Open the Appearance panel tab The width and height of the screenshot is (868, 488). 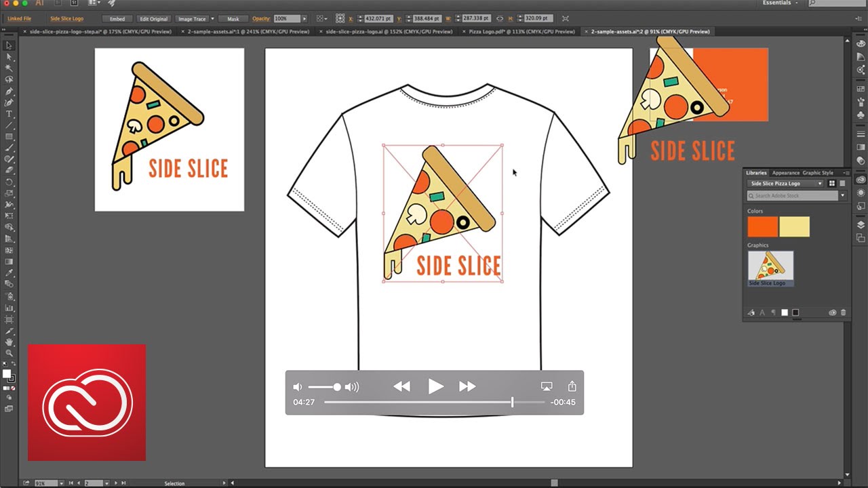click(x=785, y=173)
